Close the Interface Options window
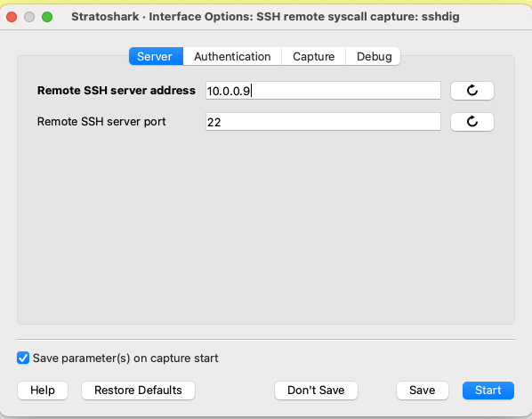Viewport: 532px width, 419px height. (x=12, y=17)
